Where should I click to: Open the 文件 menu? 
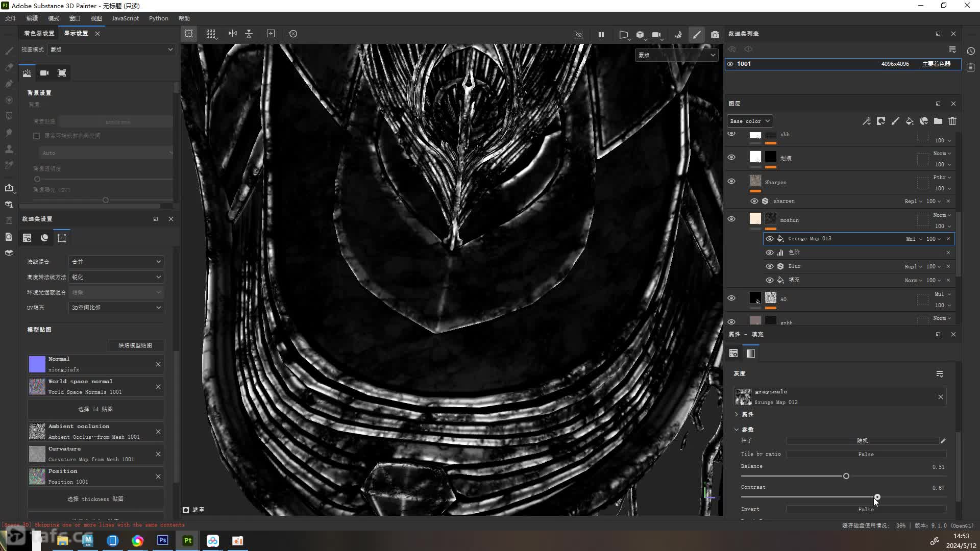(11, 18)
